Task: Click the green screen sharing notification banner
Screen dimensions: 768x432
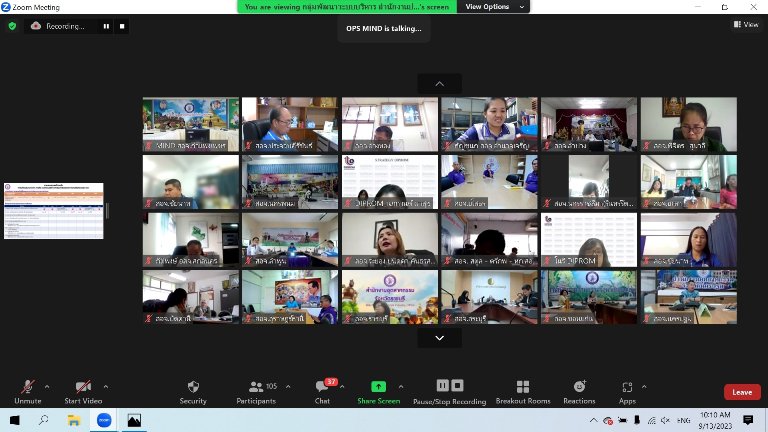Action: (347, 6)
